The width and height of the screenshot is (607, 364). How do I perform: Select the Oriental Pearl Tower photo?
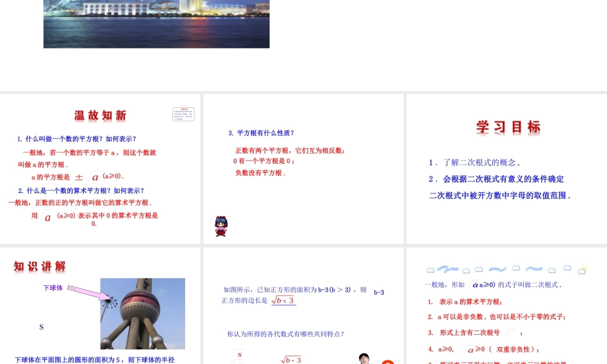point(143,314)
